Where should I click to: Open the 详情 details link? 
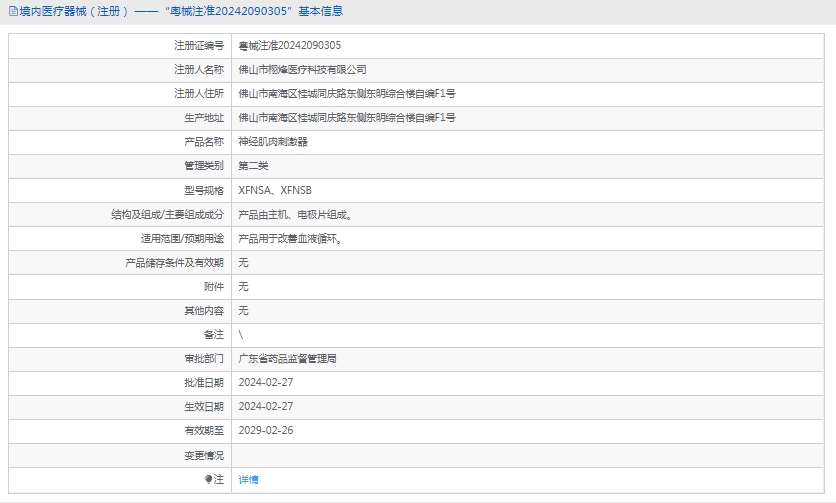tap(248, 480)
